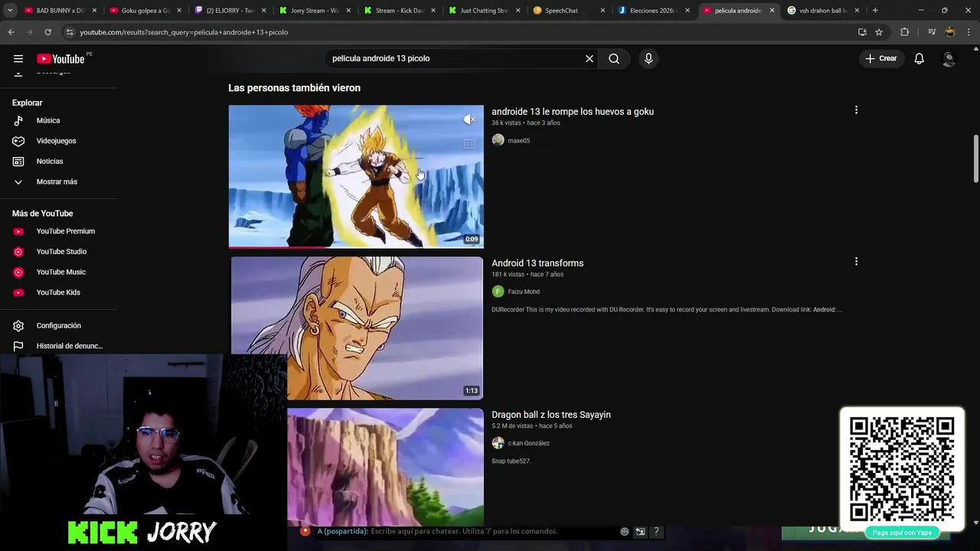Open maxe05 channel avatar
The height and width of the screenshot is (551, 980).
click(x=498, y=140)
